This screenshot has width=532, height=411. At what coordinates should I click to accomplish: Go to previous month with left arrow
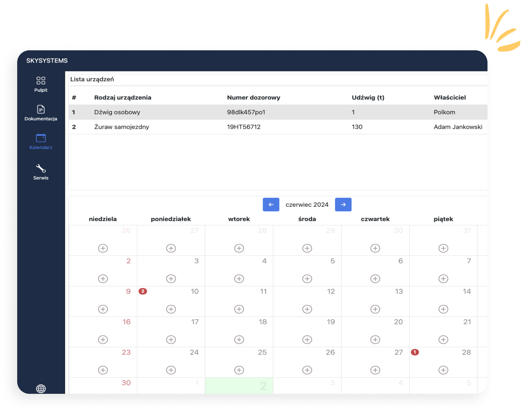point(271,205)
